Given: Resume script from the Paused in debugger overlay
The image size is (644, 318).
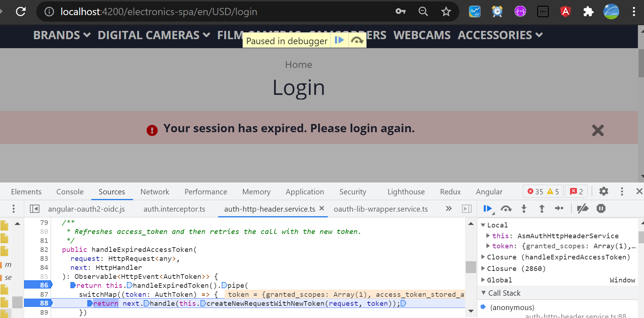Looking at the screenshot, I should pos(339,40).
